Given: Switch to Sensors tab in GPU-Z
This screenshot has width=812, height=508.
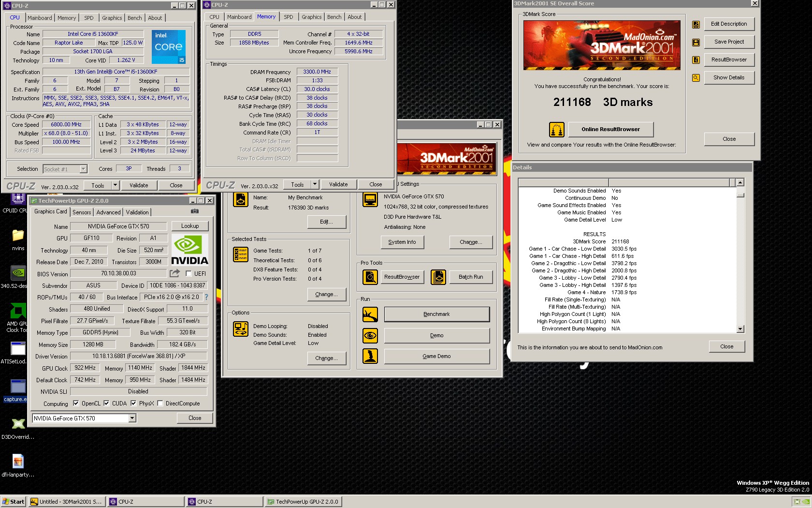Looking at the screenshot, I should pyautogui.click(x=82, y=212).
